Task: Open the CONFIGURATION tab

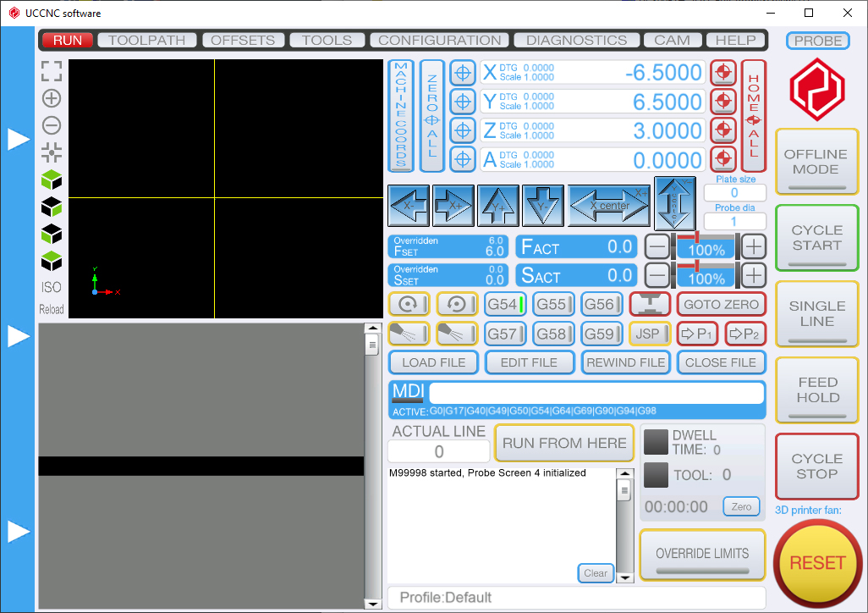Action: [x=439, y=40]
